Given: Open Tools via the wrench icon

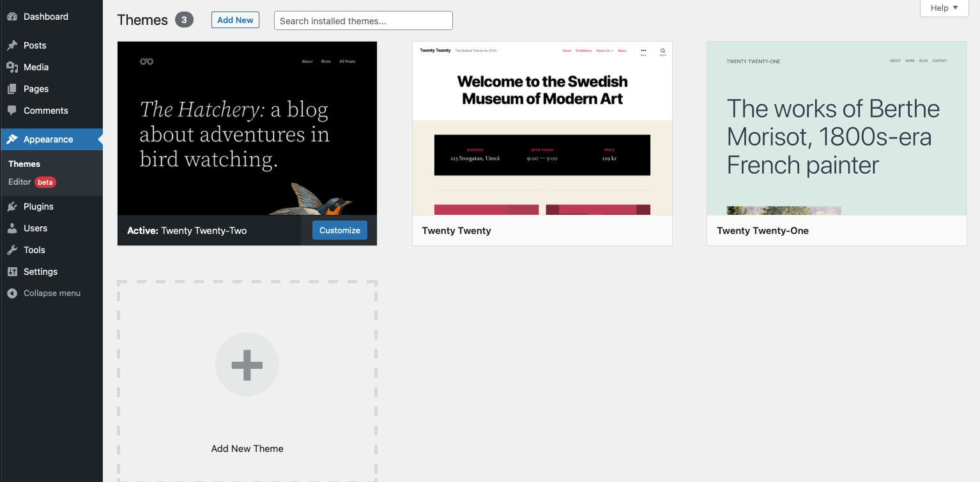Looking at the screenshot, I should (13, 249).
